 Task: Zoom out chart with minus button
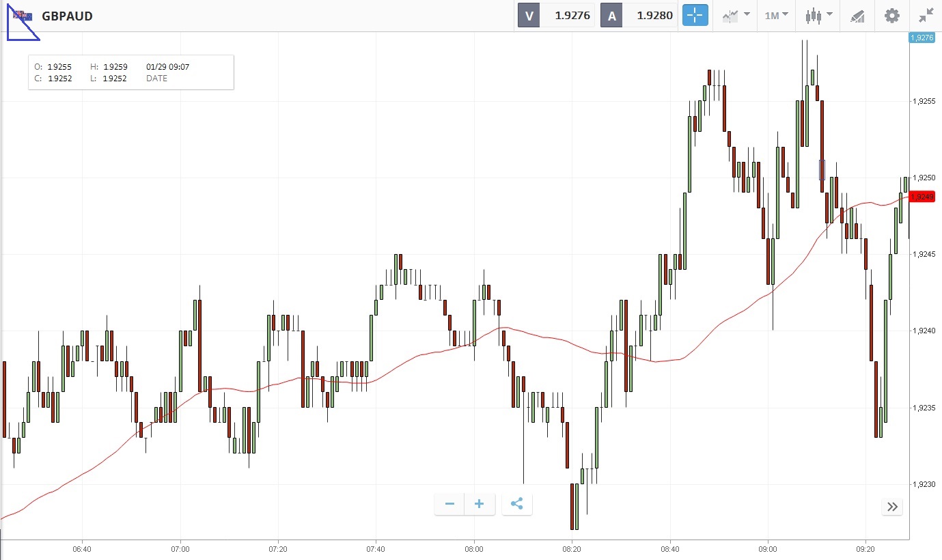(449, 504)
